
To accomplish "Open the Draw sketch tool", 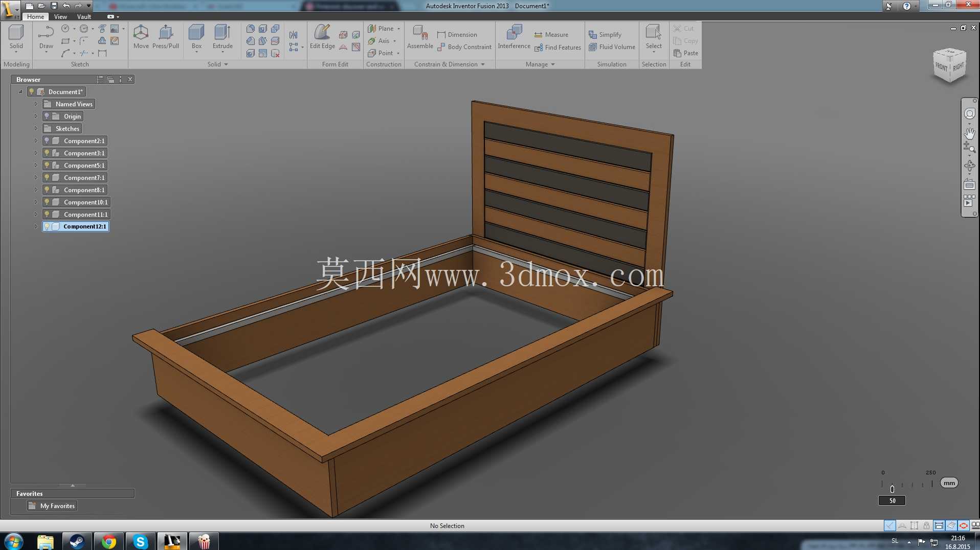I will click(x=46, y=37).
